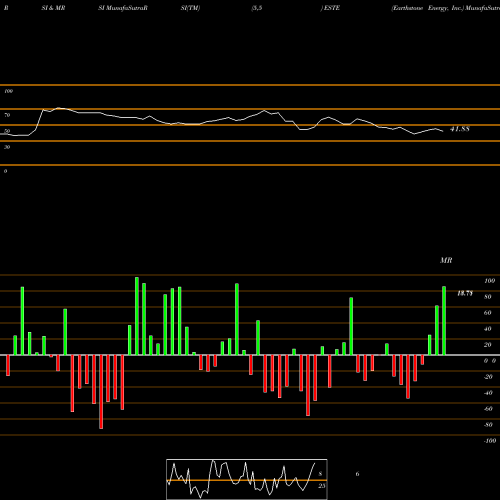
Task: Click the lowest red MR bar near -90
Action: [x=101, y=392]
